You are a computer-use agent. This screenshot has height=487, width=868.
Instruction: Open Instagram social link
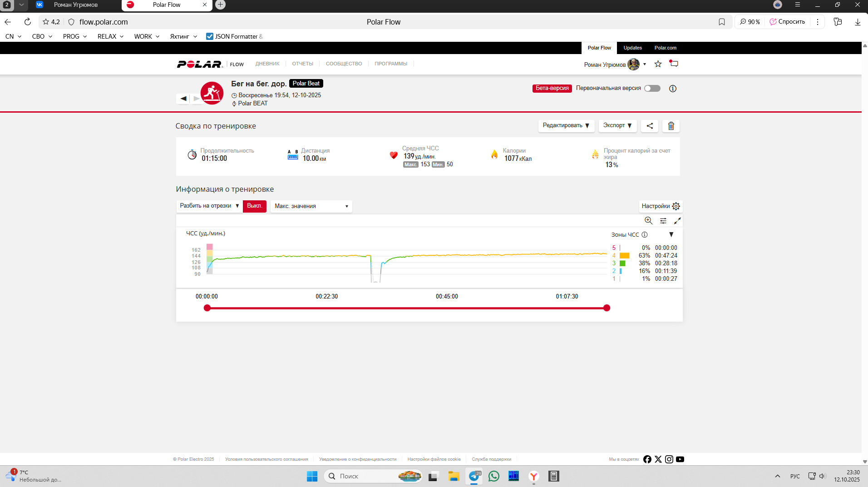[669, 459]
